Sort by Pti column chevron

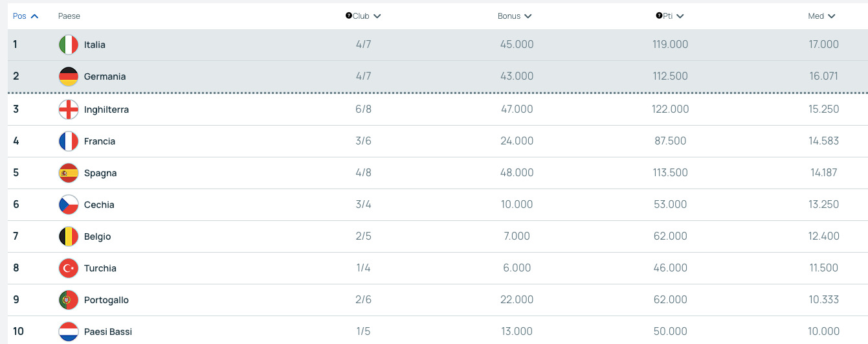[680, 16]
